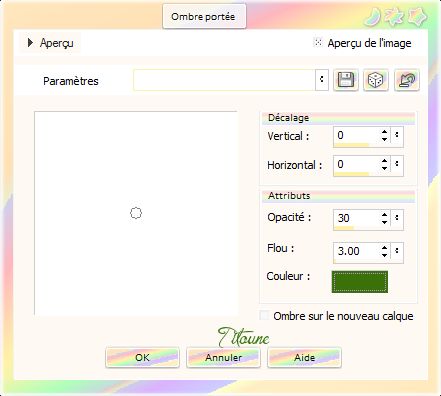Image resolution: width=441 pixels, height=396 pixels.
Task: Click inside the Horizontal value field
Action: (x=357, y=164)
